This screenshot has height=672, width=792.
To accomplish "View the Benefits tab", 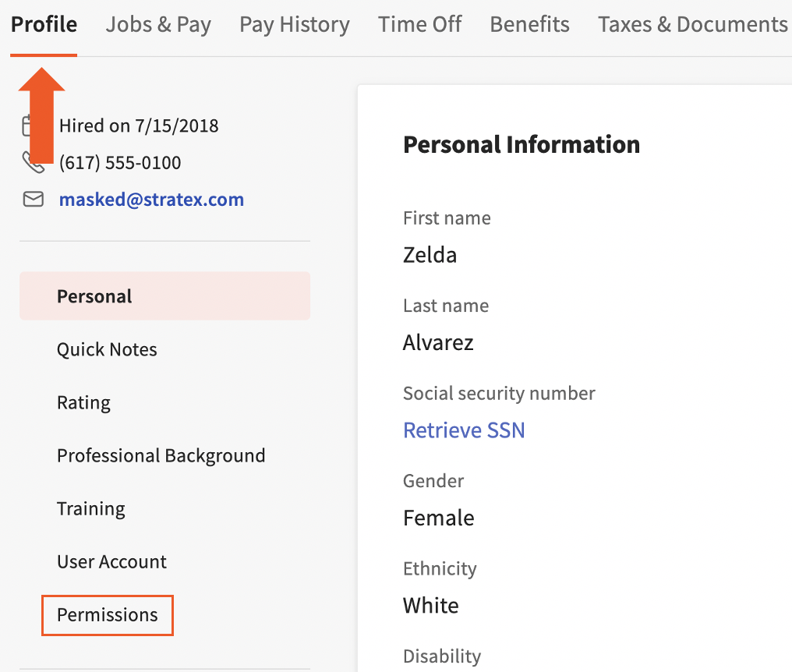I will [x=529, y=24].
